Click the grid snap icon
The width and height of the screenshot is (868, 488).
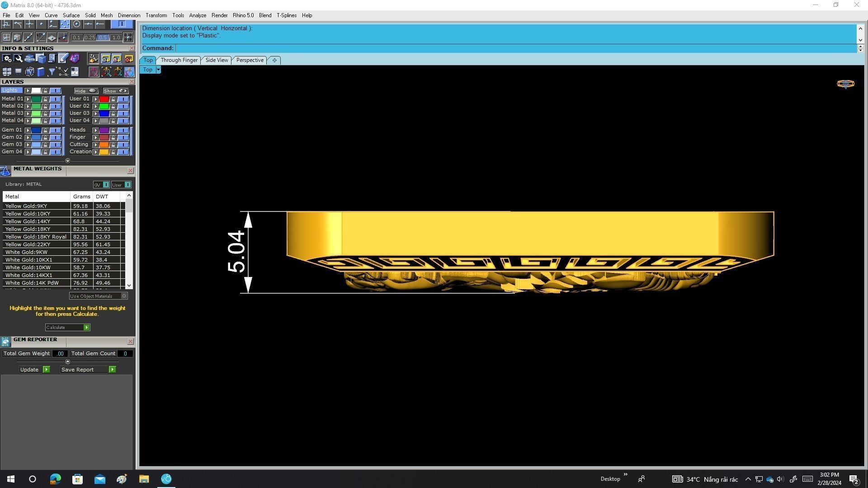(x=128, y=37)
